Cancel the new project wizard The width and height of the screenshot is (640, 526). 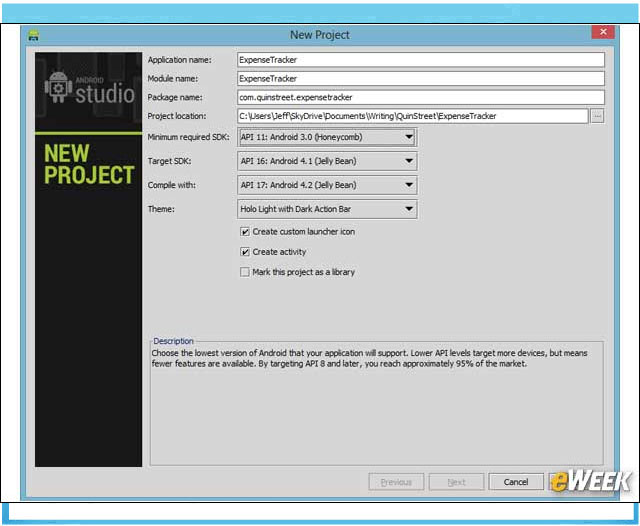516,482
